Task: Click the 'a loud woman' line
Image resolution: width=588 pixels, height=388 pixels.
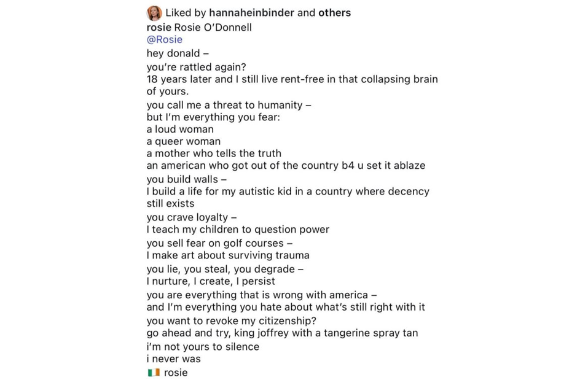Action: tap(180, 129)
